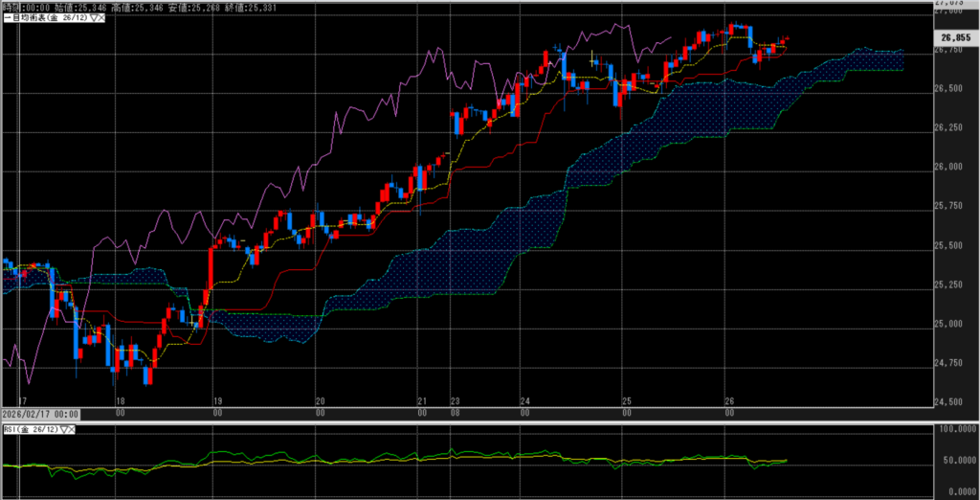
Task: Select the day 23 marker on time axis
Action: click(x=455, y=403)
